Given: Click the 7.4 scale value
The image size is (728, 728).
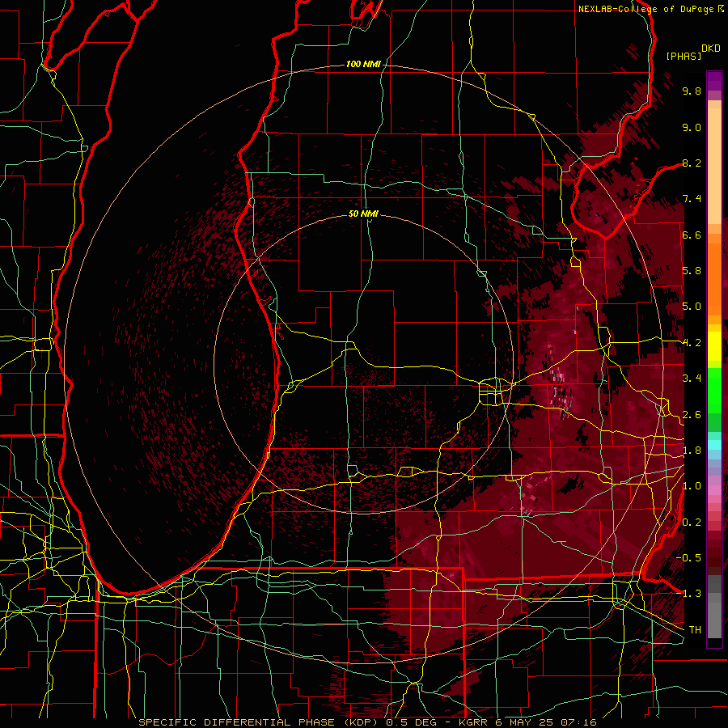Looking at the screenshot, I should click(692, 199).
